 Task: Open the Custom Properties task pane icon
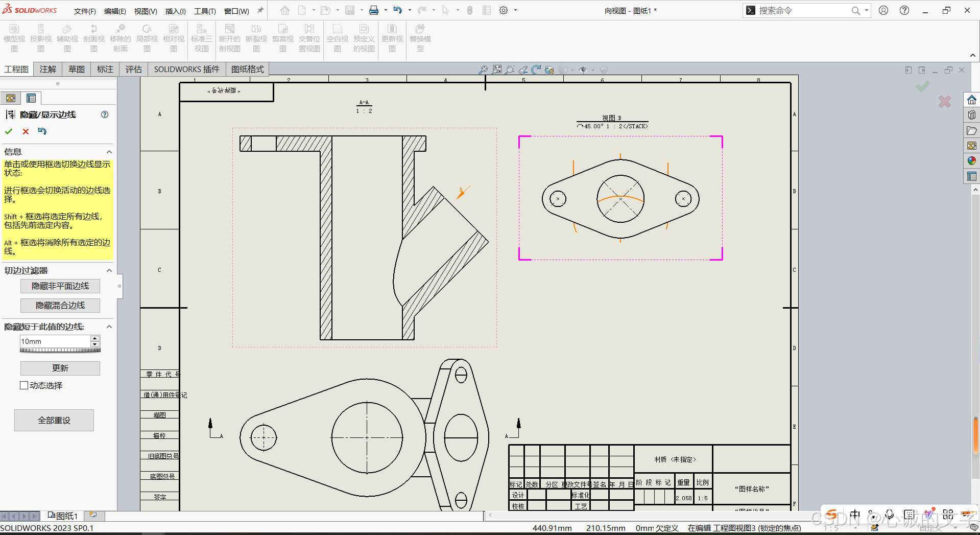point(972,176)
